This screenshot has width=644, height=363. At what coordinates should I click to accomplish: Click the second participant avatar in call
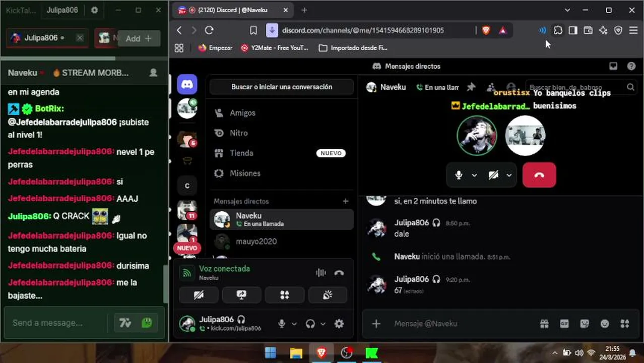[525, 135]
